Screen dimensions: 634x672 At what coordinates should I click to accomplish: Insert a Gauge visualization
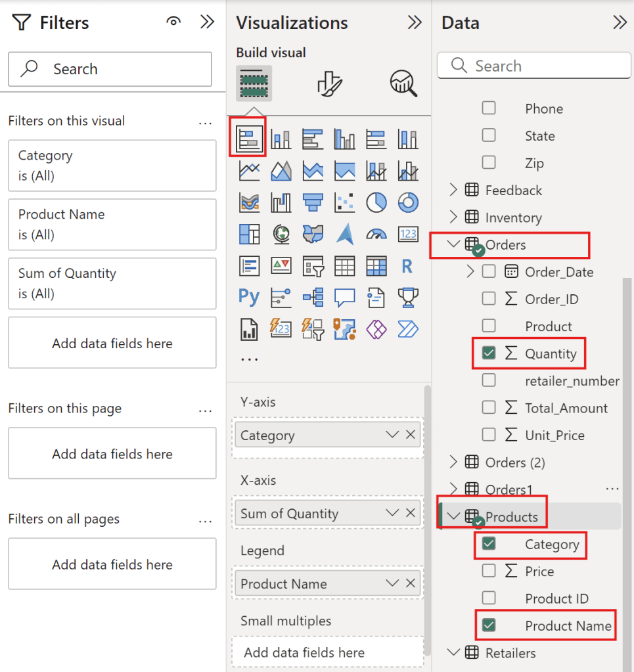tap(376, 234)
